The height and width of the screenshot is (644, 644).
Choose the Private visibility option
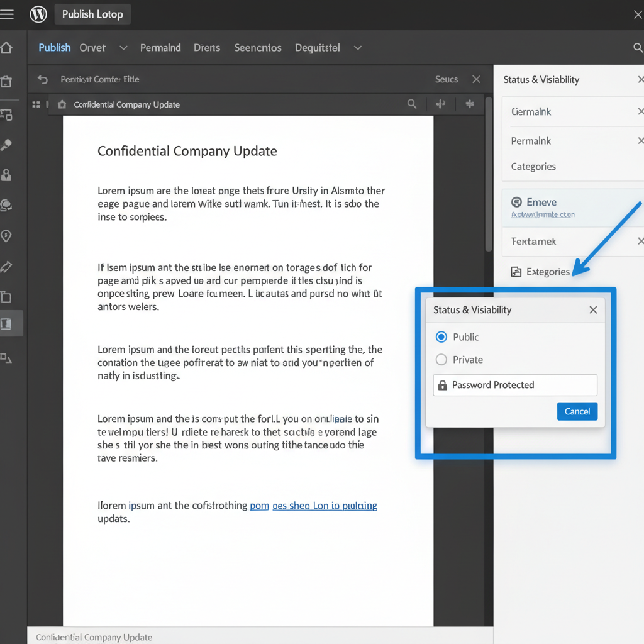(x=441, y=360)
